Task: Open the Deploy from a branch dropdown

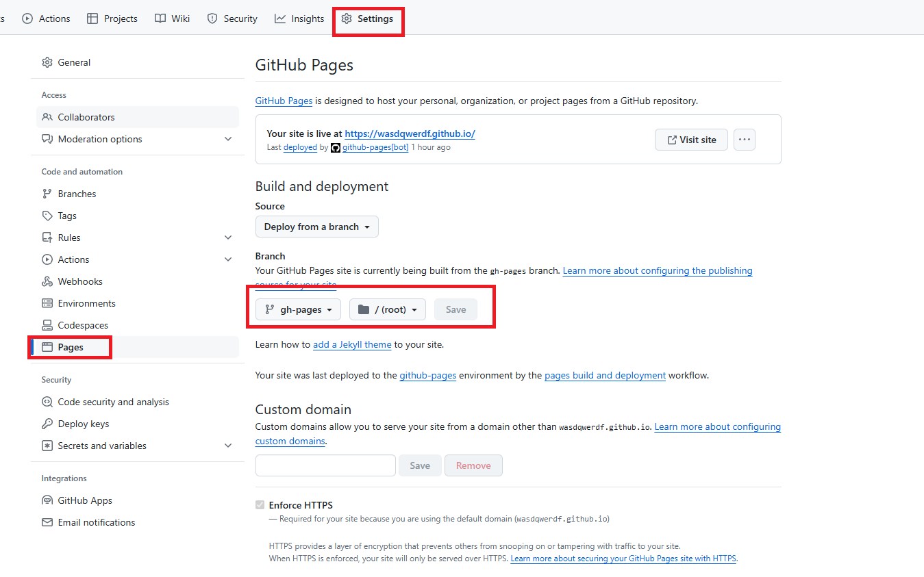Action: click(x=316, y=227)
